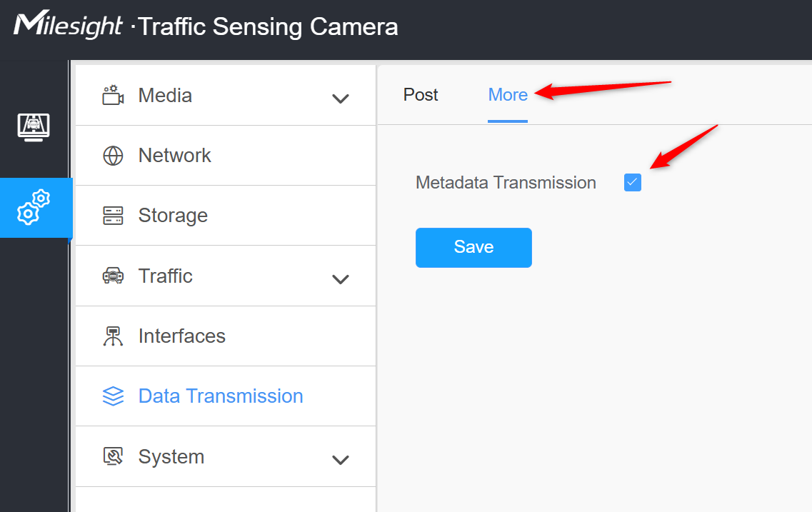Uncheck the Metadata Transmission checkbox

(x=632, y=182)
